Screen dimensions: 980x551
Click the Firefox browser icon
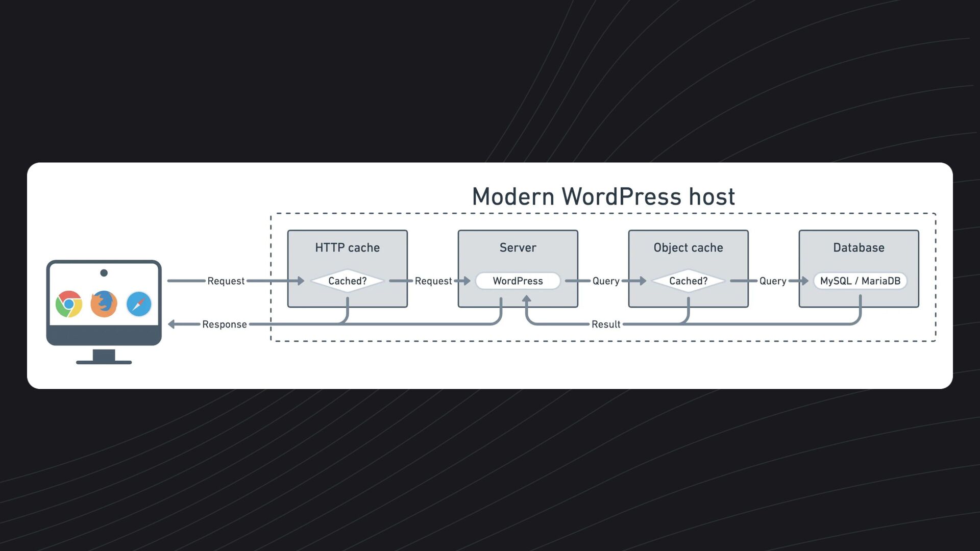coord(104,304)
